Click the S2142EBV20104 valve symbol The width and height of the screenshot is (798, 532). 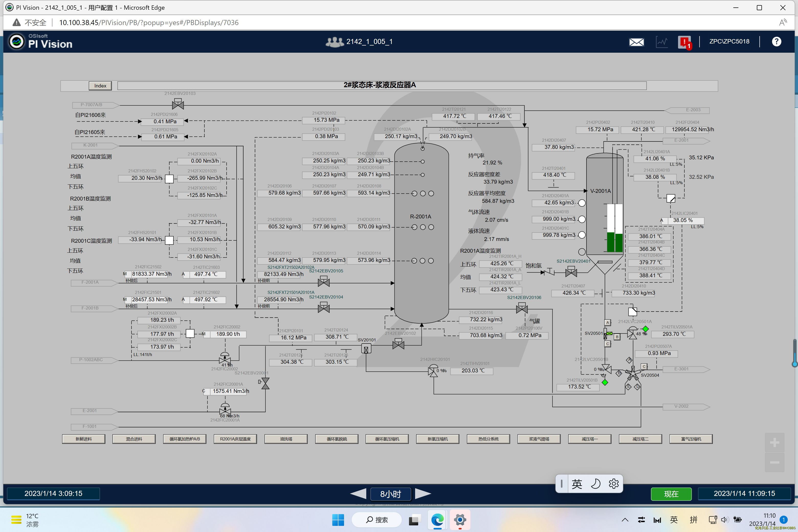(x=324, y=307)
